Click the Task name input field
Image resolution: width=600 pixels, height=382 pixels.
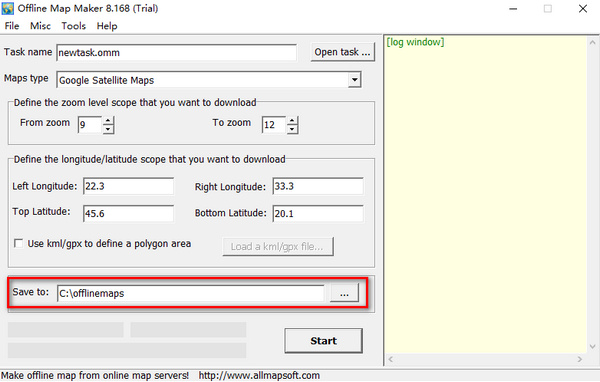click(176, 52)
